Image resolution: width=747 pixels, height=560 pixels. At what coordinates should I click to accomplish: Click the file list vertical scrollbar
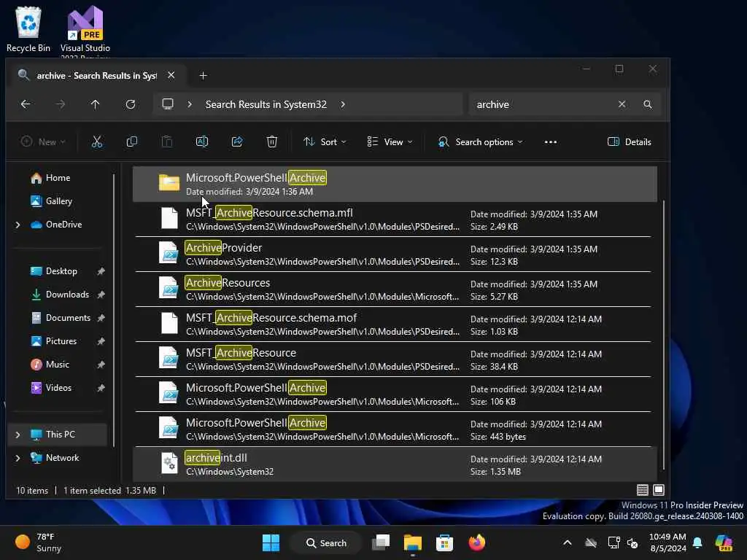pos(663,333)
